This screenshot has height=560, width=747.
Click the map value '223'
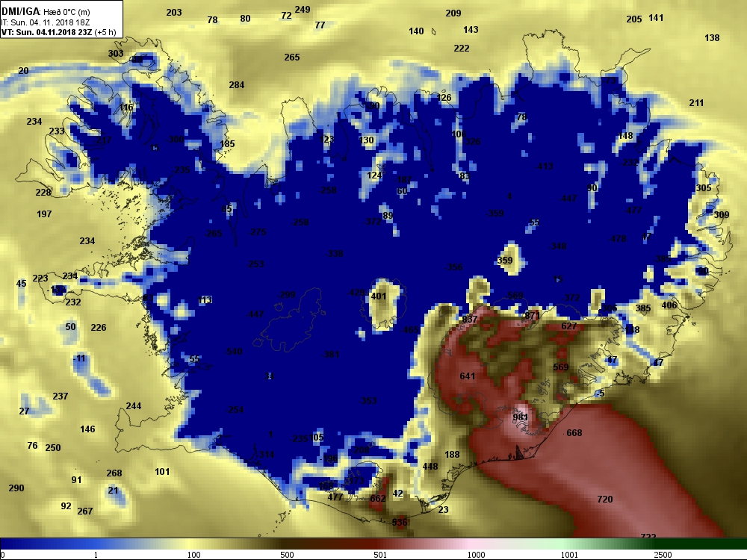40,278
